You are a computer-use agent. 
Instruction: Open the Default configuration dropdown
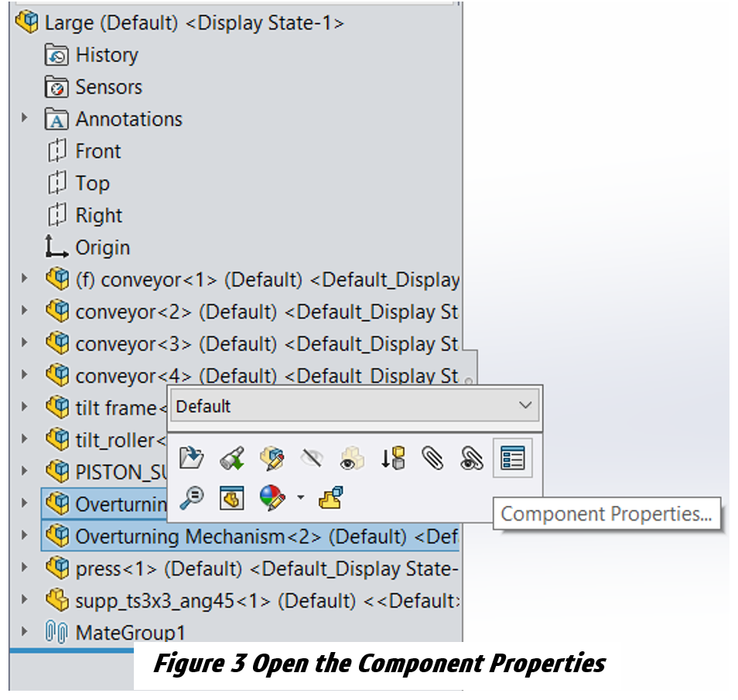click(354, 406)
